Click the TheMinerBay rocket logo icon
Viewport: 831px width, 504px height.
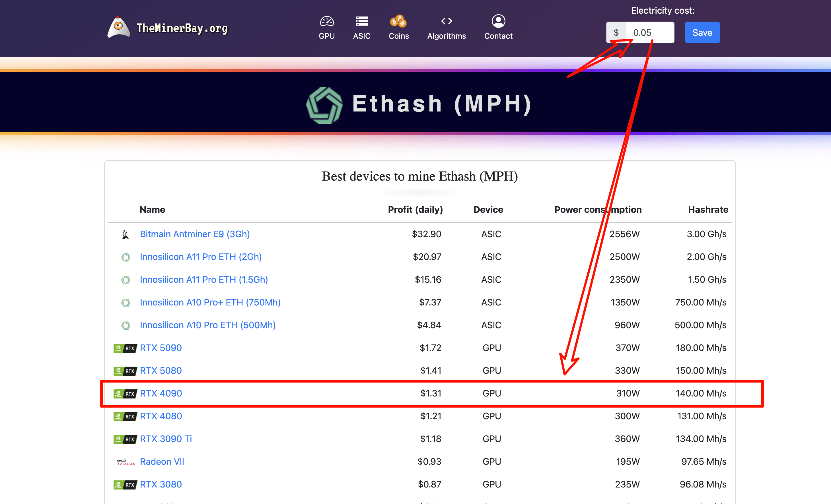tap(118, 27)
